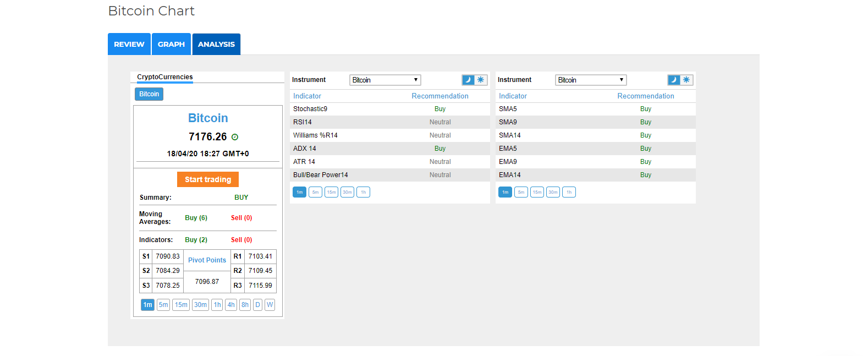Open Instrument dropdown in SMA5 moving averages panel
The height and width of the screenshot is (356, 868).
591,80
